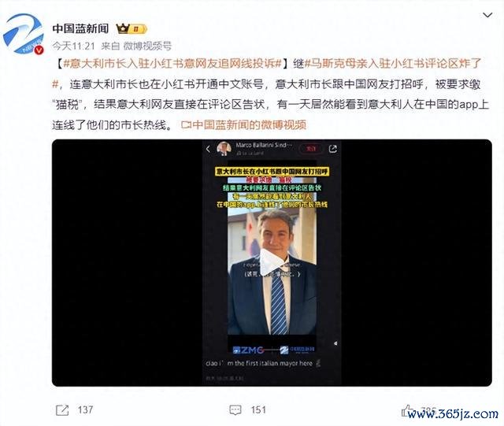Click the share icon in video header
The height and width of the screenshot is (426, 504).
pos(332,149)
